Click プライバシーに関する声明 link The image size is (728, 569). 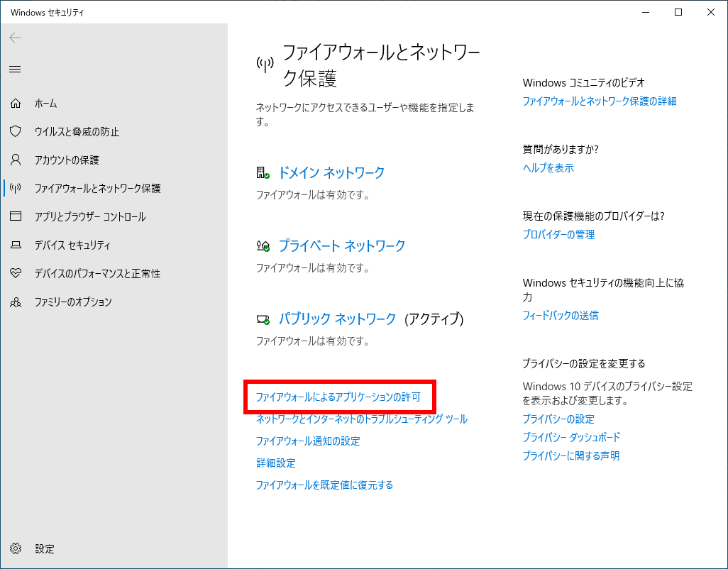pos(571,455)
